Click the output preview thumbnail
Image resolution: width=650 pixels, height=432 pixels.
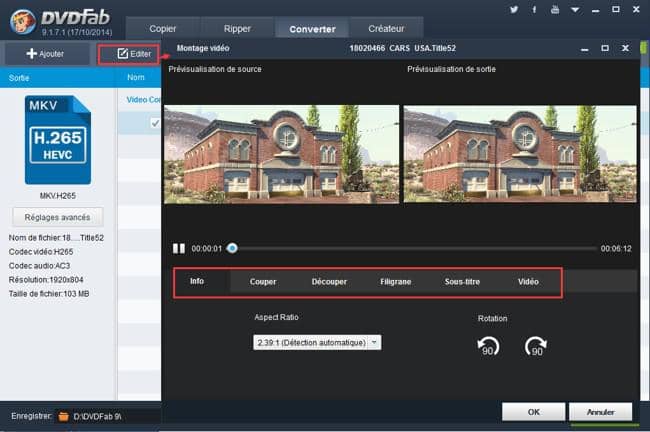(520, 154)
